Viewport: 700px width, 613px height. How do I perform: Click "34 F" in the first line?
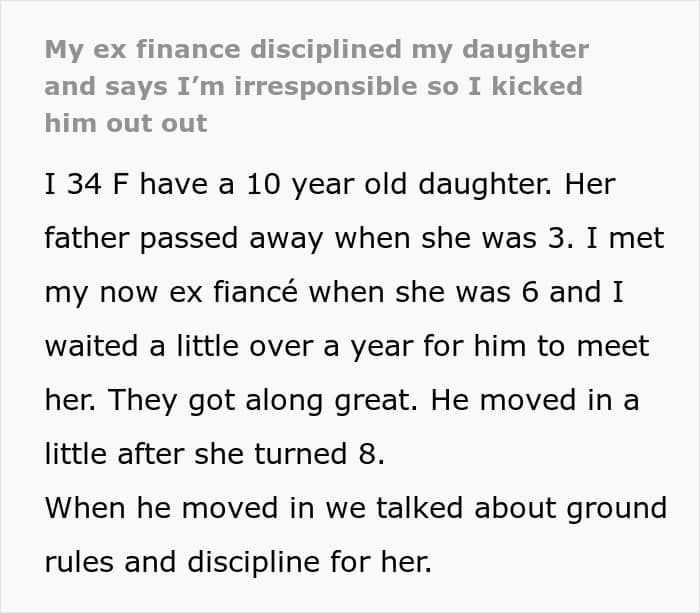click(98, 184)
